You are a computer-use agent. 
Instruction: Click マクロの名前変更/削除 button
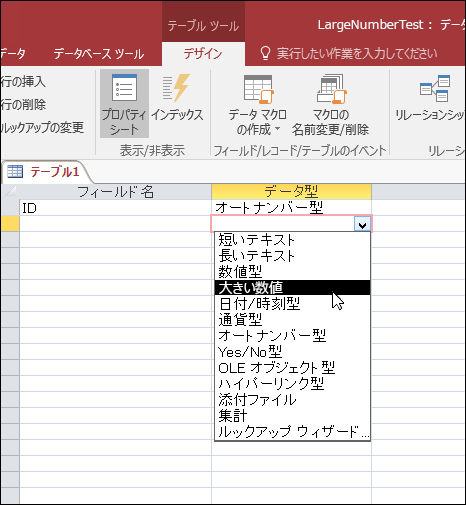[x=330, y=104]
